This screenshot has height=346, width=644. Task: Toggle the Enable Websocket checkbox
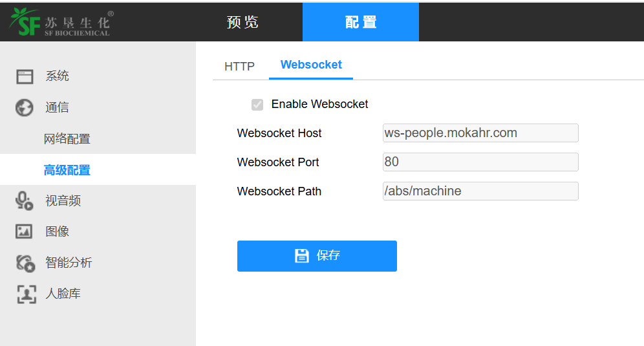(257, 105)
